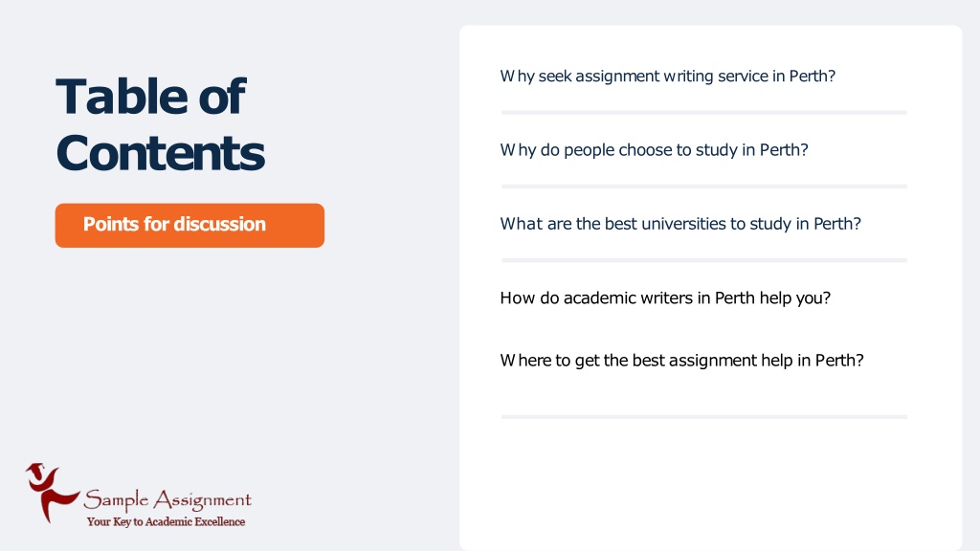Click the divider line below the first topic
The width and height of the screenshot is (980, 551).
pos(703,113)
